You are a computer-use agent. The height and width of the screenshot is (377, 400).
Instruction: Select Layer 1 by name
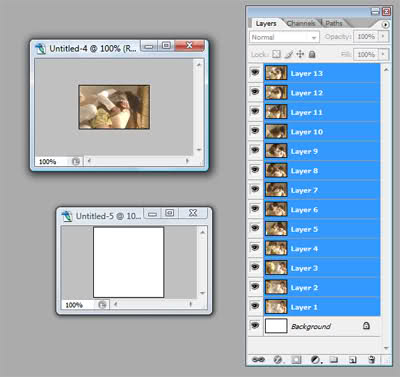[x=304, y=307]
